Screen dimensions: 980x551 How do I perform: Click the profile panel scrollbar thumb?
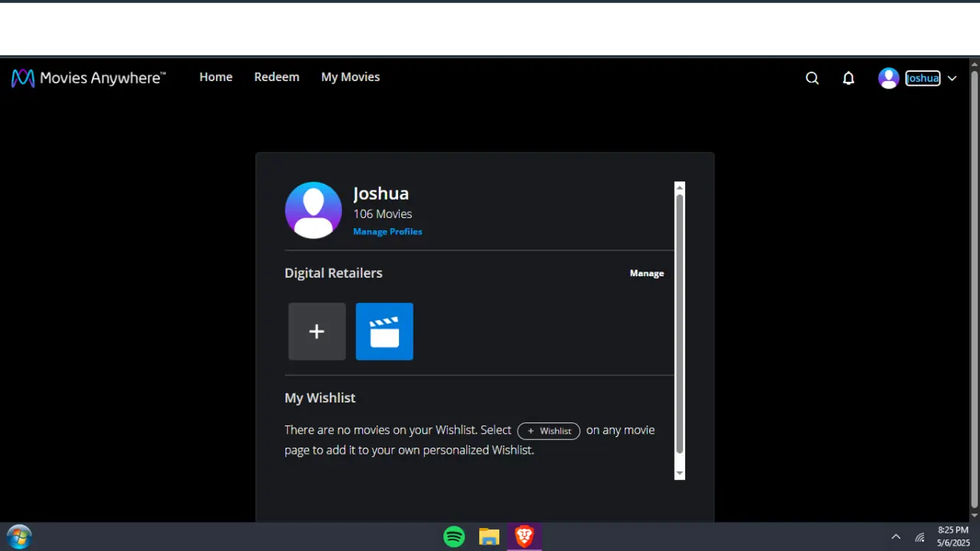pos(679,324)
